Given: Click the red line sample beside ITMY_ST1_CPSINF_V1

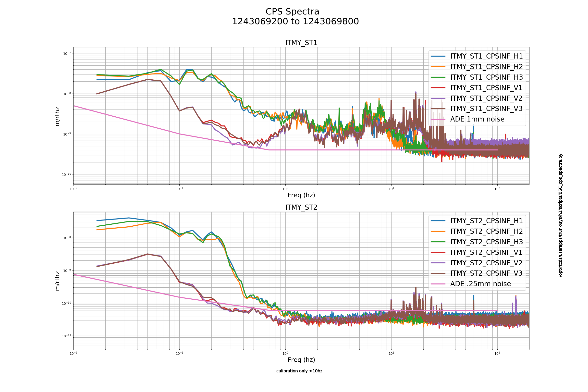Looking at the screenshot, I should [x=438, y=88].
